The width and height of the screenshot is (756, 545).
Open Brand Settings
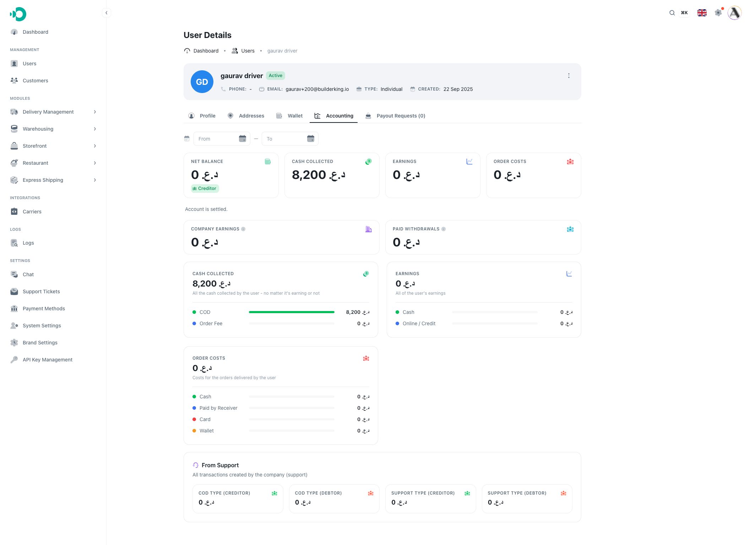[x=53, y=343]
